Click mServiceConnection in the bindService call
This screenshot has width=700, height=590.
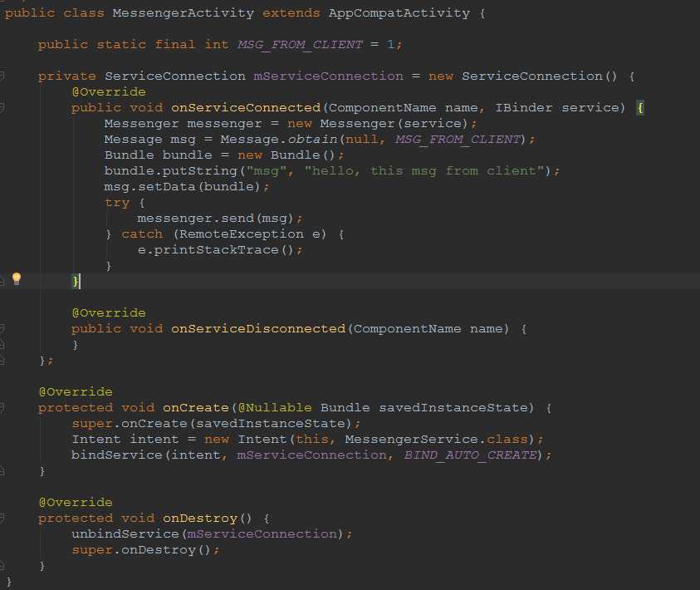click(311, 455)
